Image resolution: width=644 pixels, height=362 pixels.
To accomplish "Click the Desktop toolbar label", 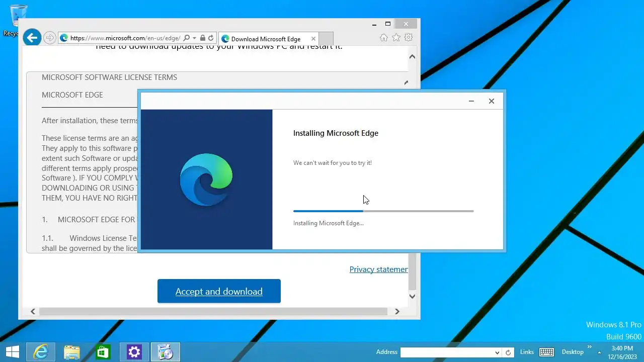I will click(573, 352).
